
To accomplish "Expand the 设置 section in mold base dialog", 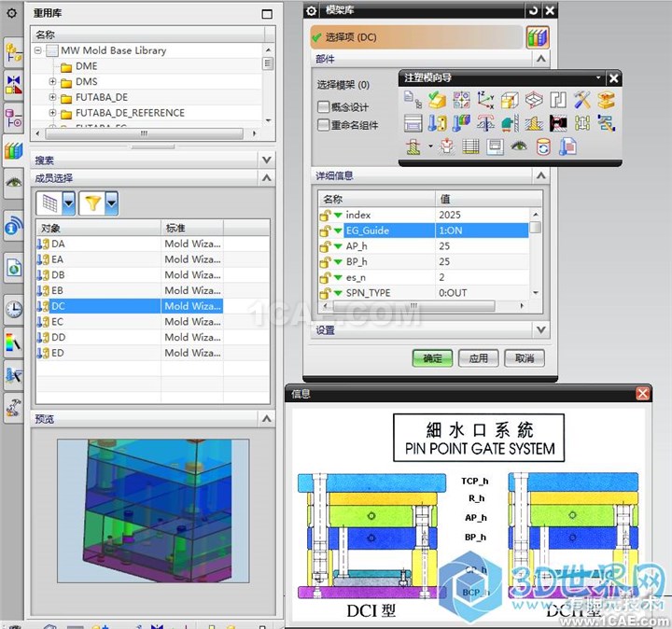I will tap(540, 329).
